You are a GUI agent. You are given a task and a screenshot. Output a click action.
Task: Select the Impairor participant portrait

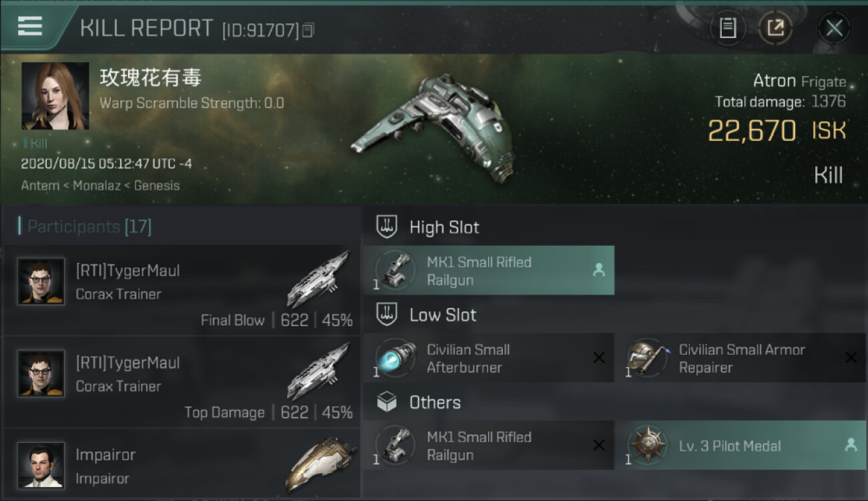41,465
